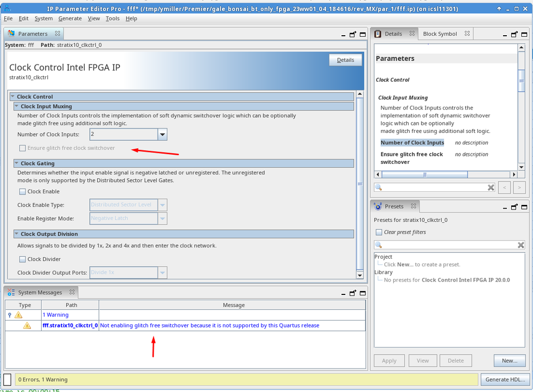Collapse the 1 Warning group icon
This screenshot has height=392, width=533.
click(x=10, y=315)
